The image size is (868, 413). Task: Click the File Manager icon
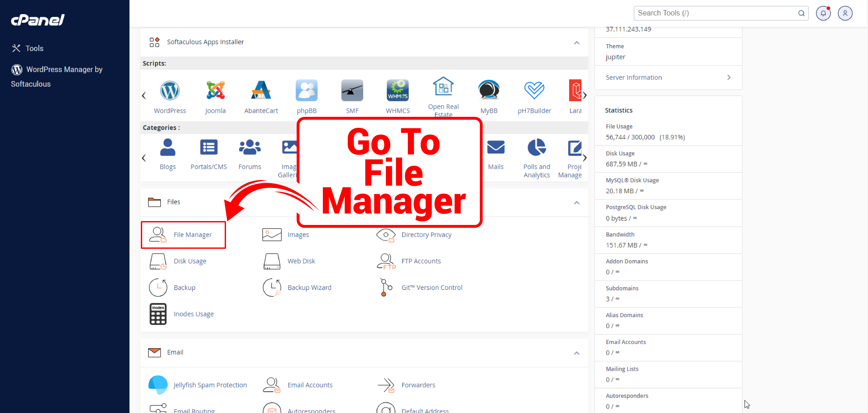158,235
